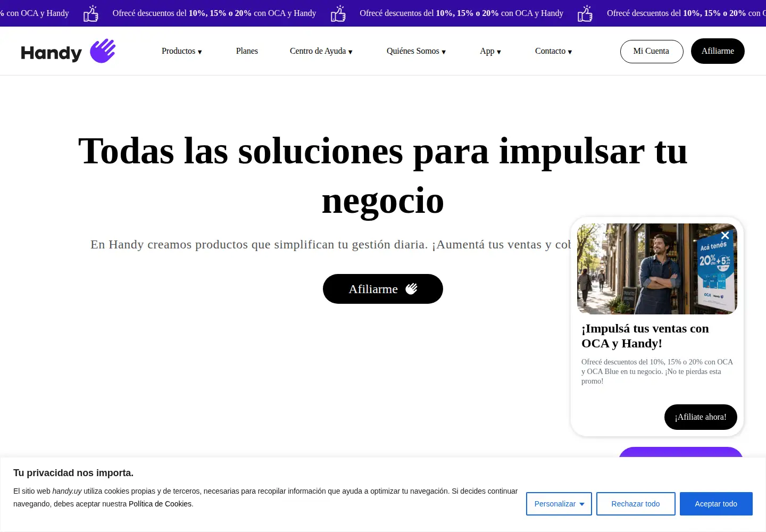Accept all cookies with Aceptar todo

click(x=716, y=504)
